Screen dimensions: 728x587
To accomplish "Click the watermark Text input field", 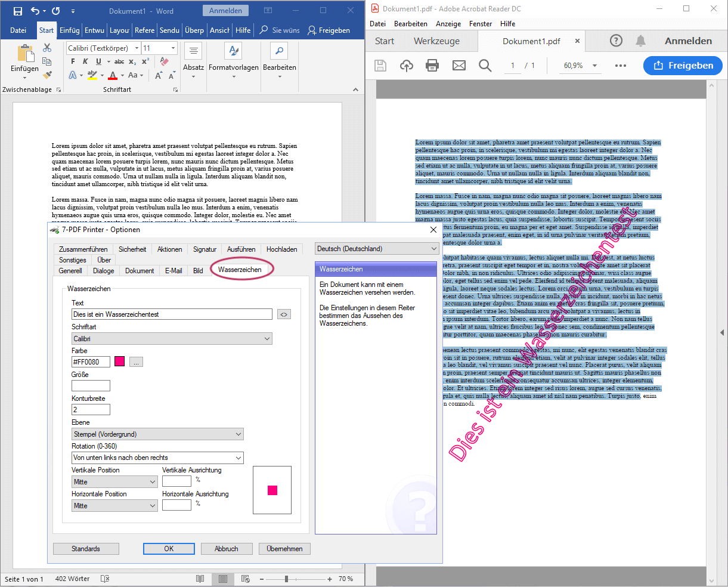I will point(172,314).
